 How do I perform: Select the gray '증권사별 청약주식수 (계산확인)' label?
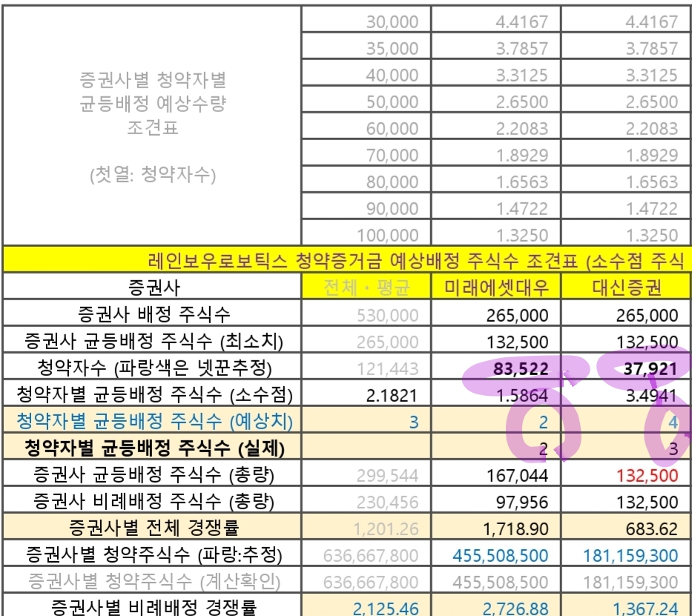pyautogui.click(x=152, y=580)
